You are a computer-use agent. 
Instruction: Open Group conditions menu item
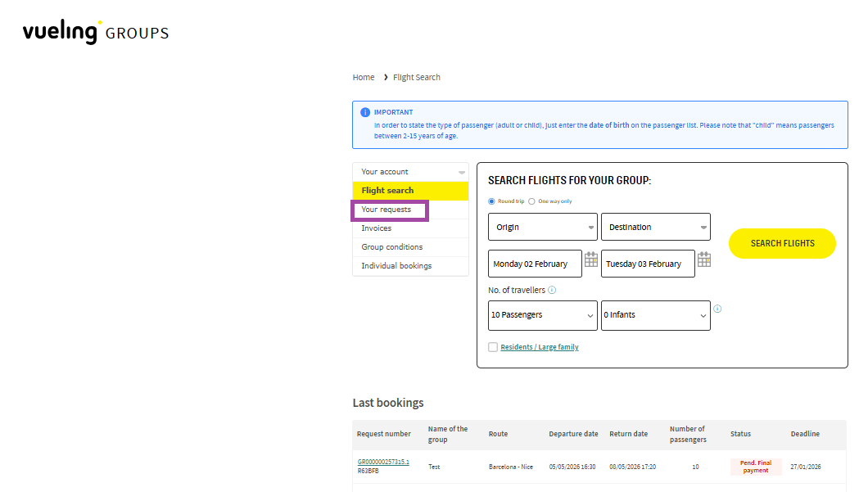click(392, 247)
